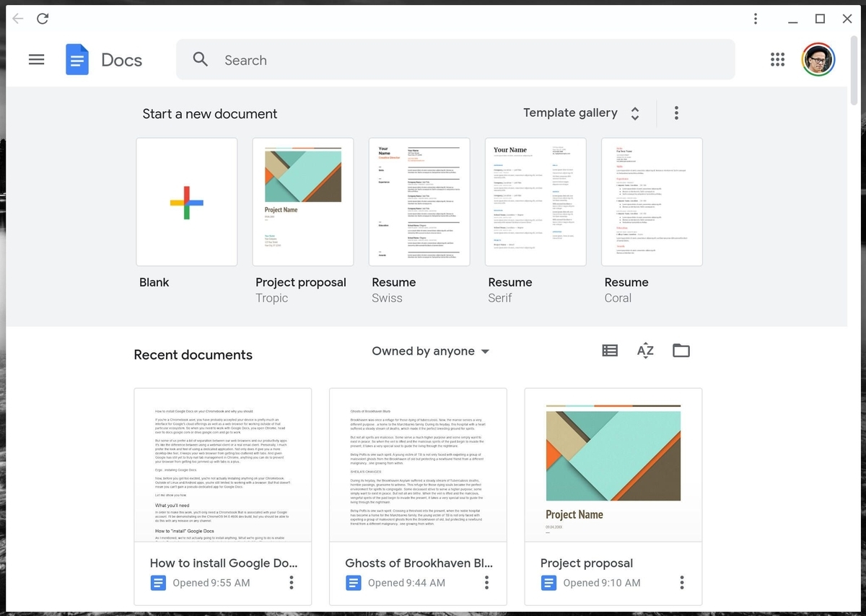
Task: Maximize the window
Action: click(x=820, y=19)
